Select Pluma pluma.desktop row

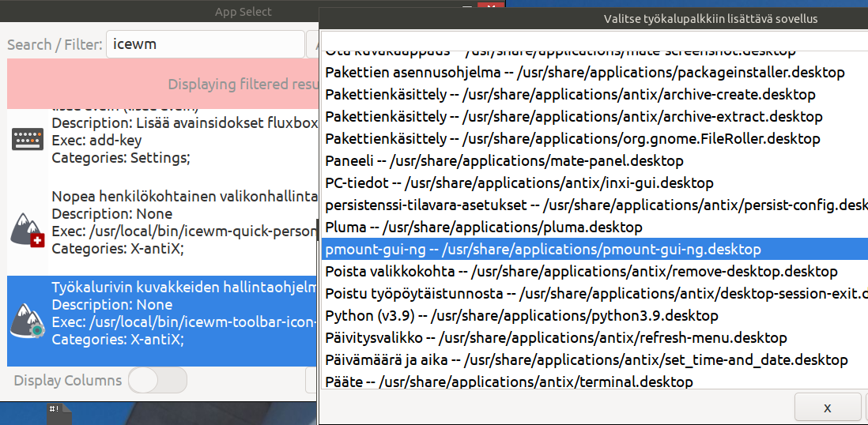click(594, 228)
